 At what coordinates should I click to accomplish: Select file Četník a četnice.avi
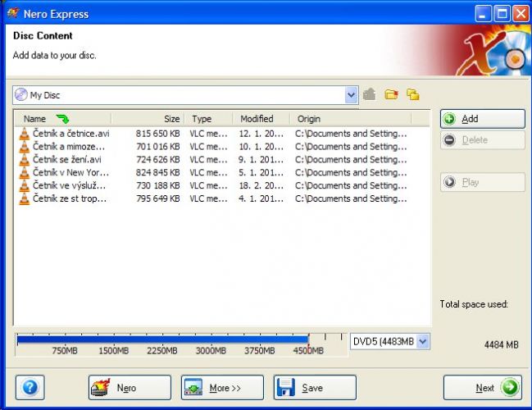point(71,134)
